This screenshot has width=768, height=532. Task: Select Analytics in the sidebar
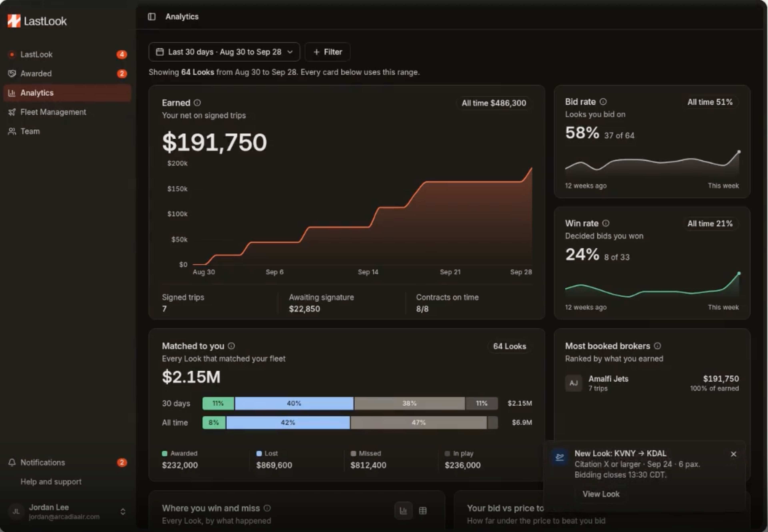67,93
